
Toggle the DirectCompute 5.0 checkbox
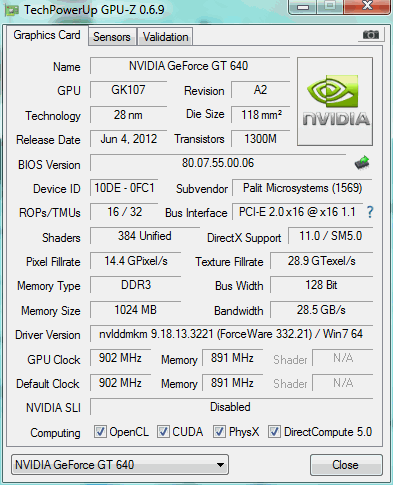click(274, 432)
